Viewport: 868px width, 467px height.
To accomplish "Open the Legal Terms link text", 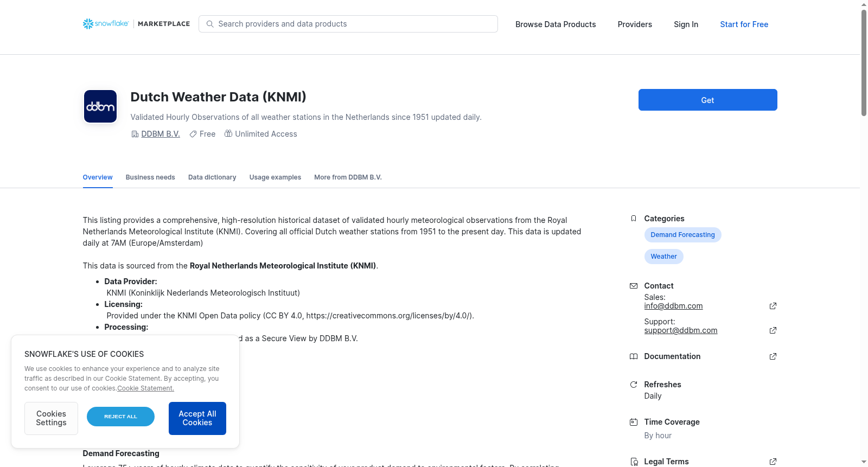I will point(666,462).
